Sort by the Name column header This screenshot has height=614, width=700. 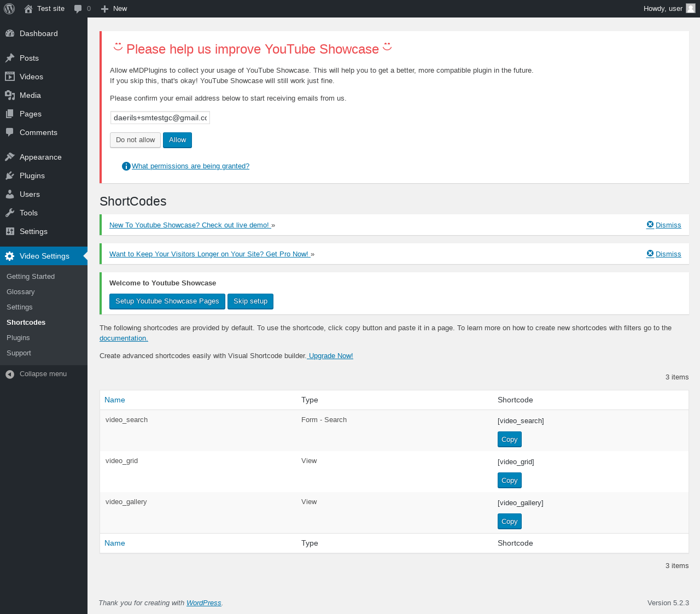coord(115,400)
